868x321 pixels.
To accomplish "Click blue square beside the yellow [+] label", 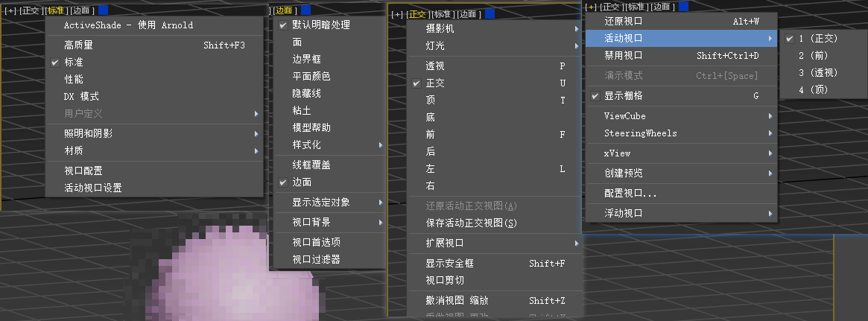I will 684,7.
